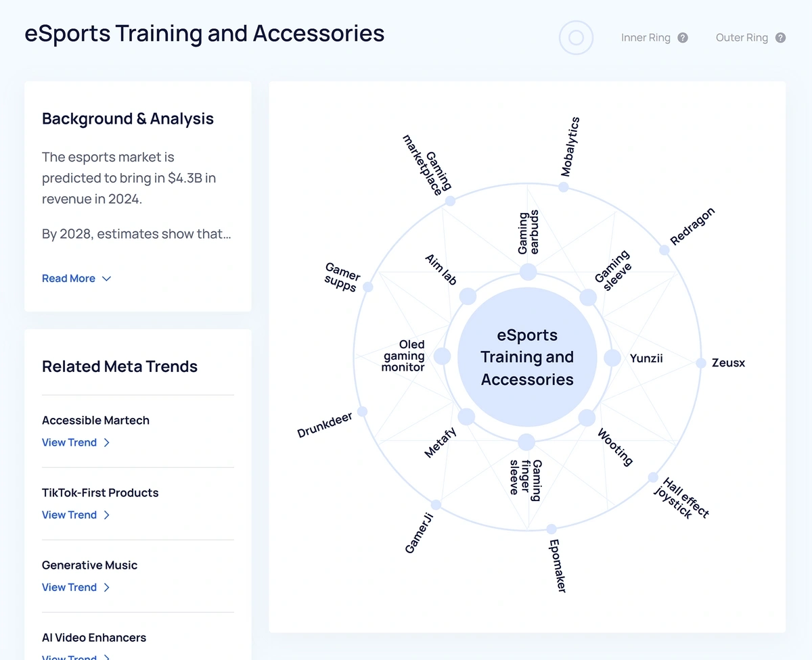Select the Gaming marketplace outer ring node

click(450, 201)
